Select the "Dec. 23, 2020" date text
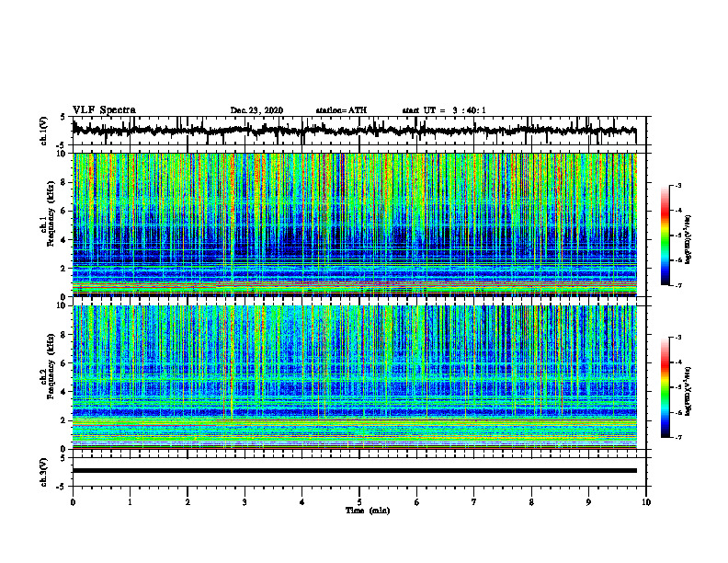This screenshot has height=563, width=728. 256,110
